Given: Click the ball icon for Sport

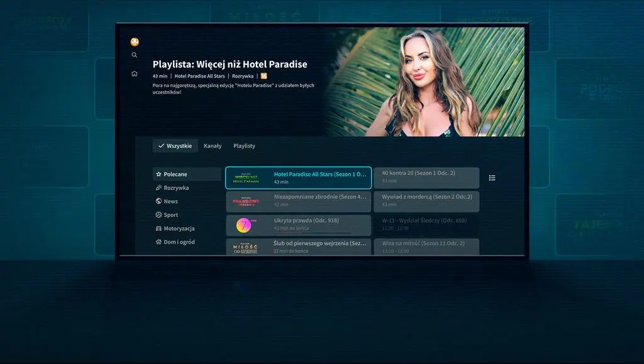Looking at the screenshot, I should [x=158, y=215].
